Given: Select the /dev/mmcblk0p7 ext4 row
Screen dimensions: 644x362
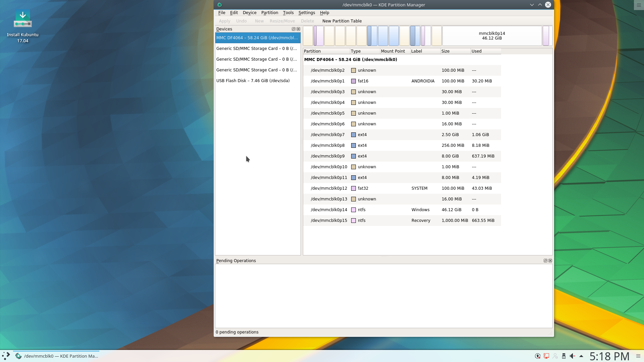Looking at the screenshot, I should tap(402, 135).
